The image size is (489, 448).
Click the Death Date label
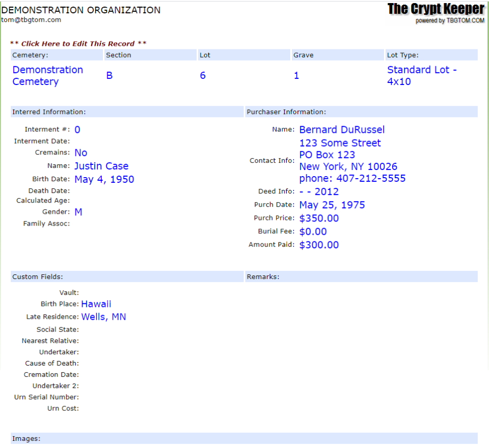[49, 190]
